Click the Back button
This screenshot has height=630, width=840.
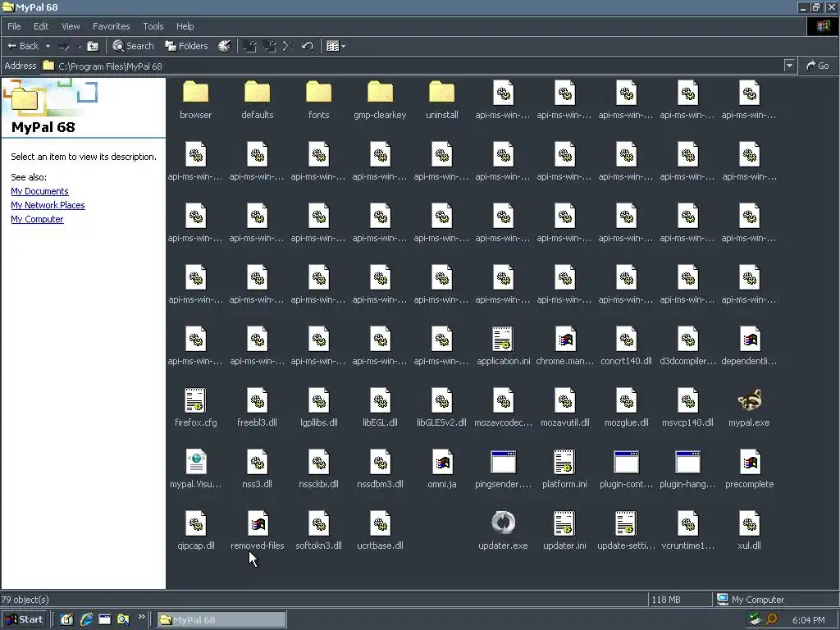[23, 46]
